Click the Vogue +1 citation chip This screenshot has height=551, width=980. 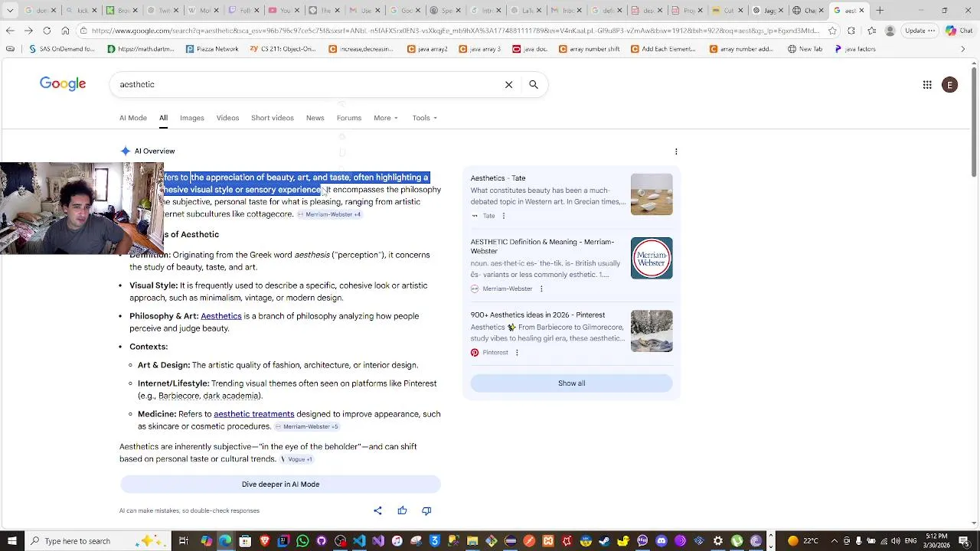coord(297,459)
